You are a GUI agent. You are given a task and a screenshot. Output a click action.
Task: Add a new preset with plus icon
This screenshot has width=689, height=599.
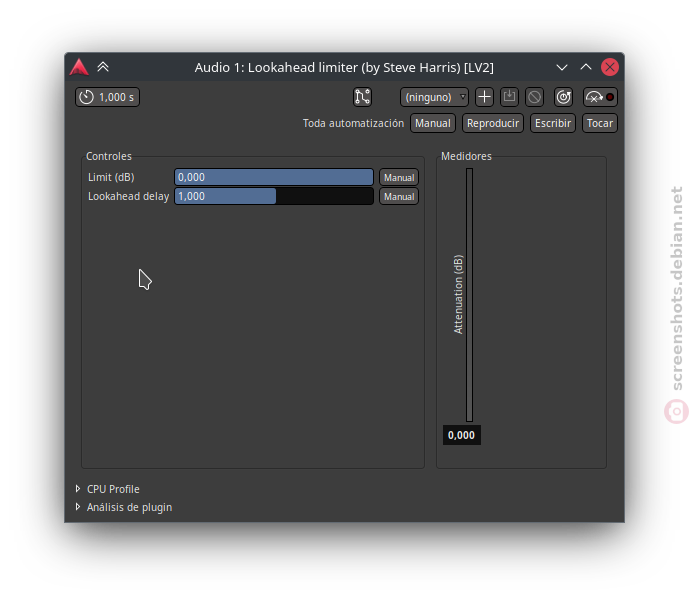coord(484,97)
